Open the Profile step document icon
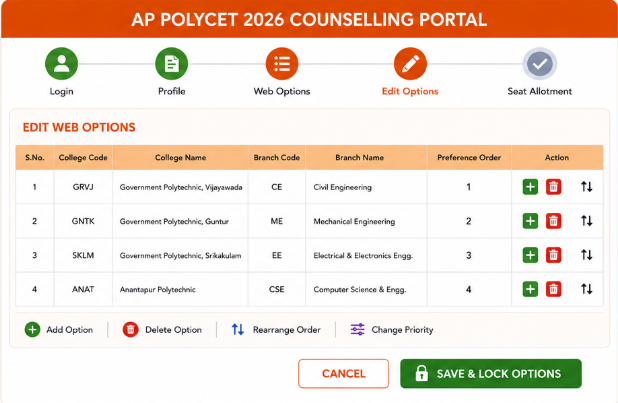This screenshot has height=403, width=618. coord(171,63)
